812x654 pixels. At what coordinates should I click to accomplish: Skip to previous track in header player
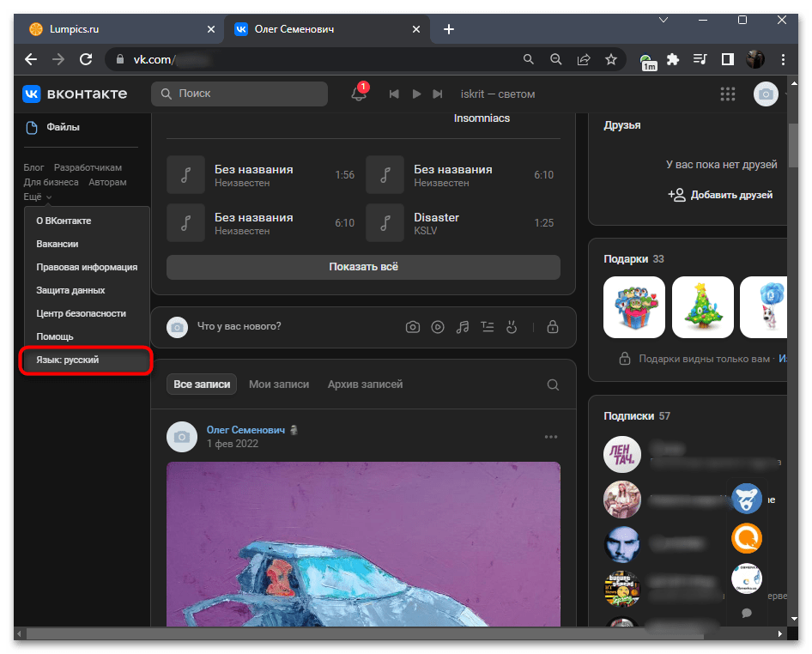click(x=394, y=94)
